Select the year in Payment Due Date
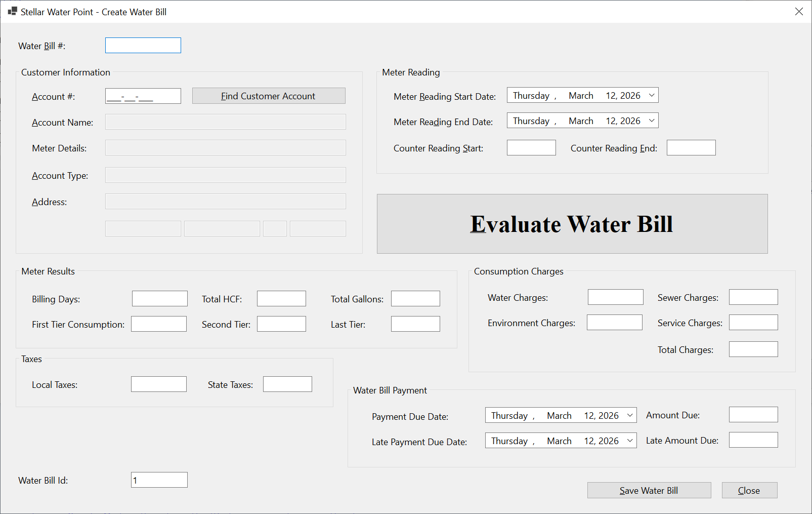Viewport: 812px width, 514px height. [609, 416]
